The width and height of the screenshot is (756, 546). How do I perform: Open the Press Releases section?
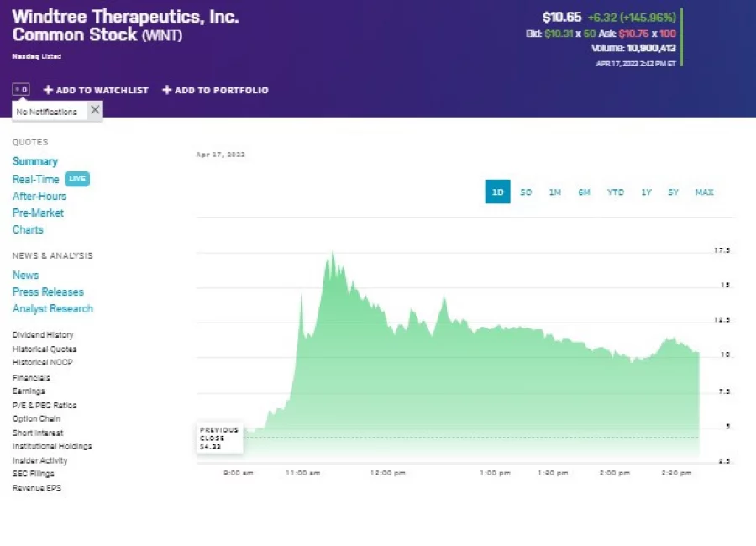pos(47,291)
